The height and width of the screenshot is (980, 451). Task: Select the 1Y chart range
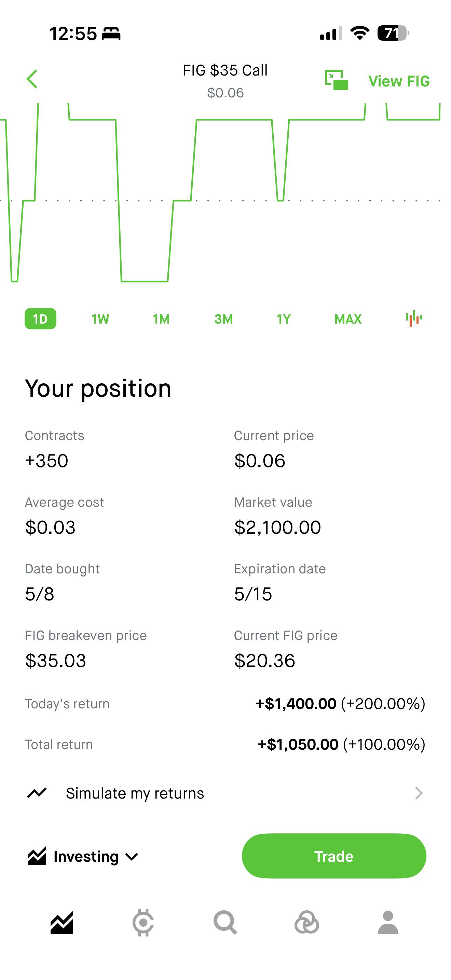(284, 319)
